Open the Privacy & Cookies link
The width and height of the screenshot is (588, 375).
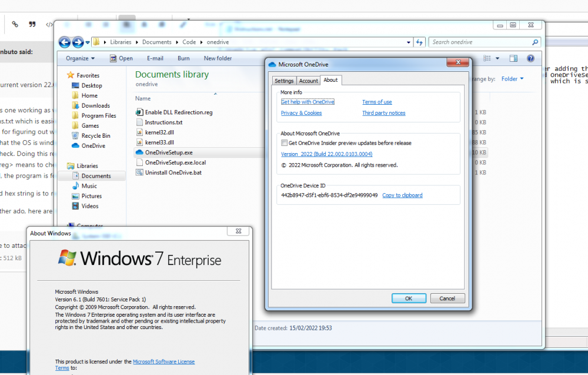301,113
